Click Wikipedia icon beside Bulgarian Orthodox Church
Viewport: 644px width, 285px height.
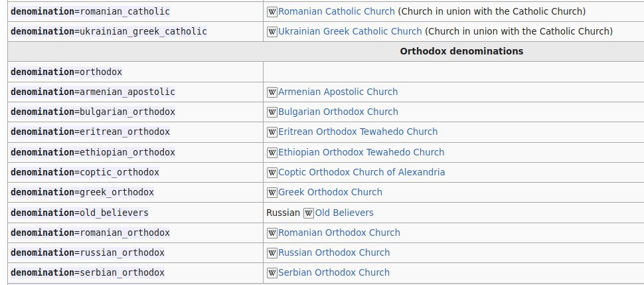(x=272, y=112)
